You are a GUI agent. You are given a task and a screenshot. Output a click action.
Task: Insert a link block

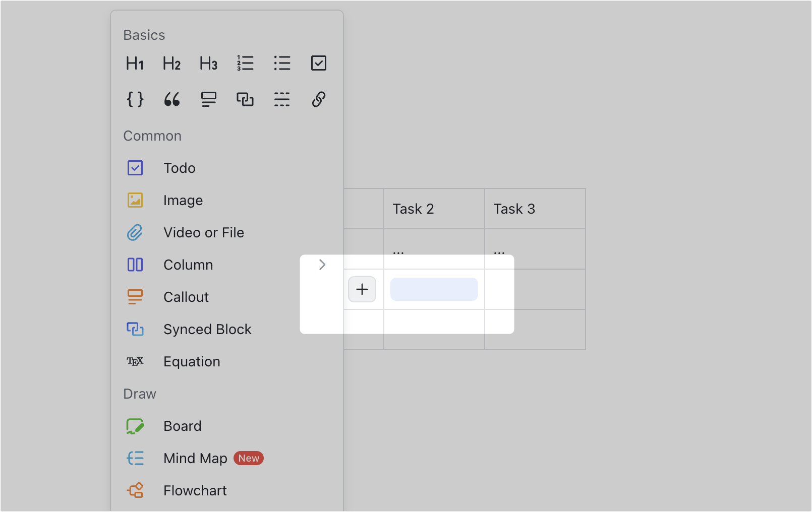pyautogui.click(x=319, y=99)
